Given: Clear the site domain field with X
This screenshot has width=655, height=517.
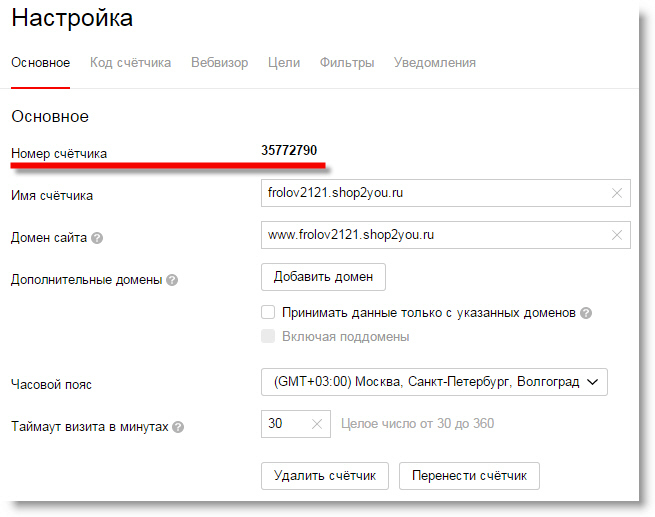Looking at the screenshot, I should 617,235.
